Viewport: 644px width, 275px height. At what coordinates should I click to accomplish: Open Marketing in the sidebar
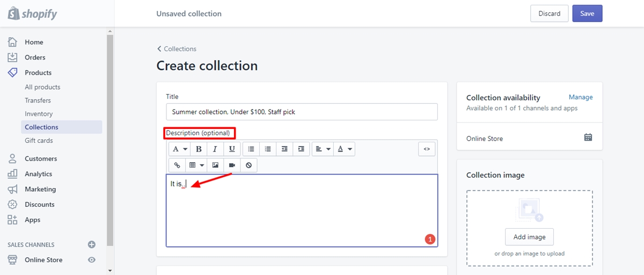(40, 189)
